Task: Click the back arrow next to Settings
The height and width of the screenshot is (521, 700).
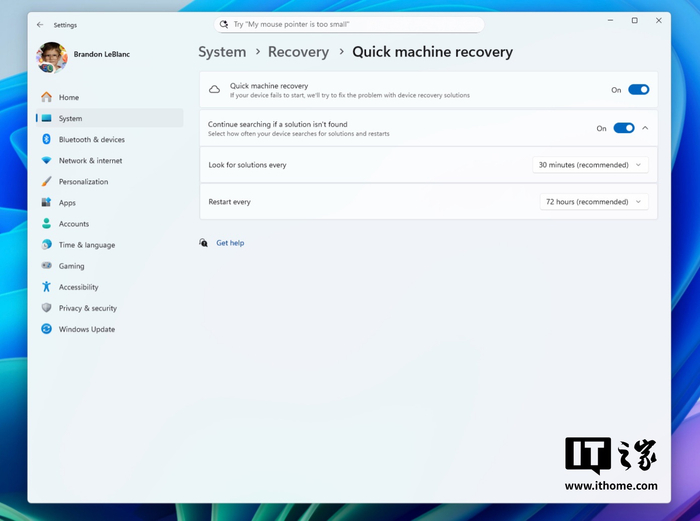Action: coord(40,25)
